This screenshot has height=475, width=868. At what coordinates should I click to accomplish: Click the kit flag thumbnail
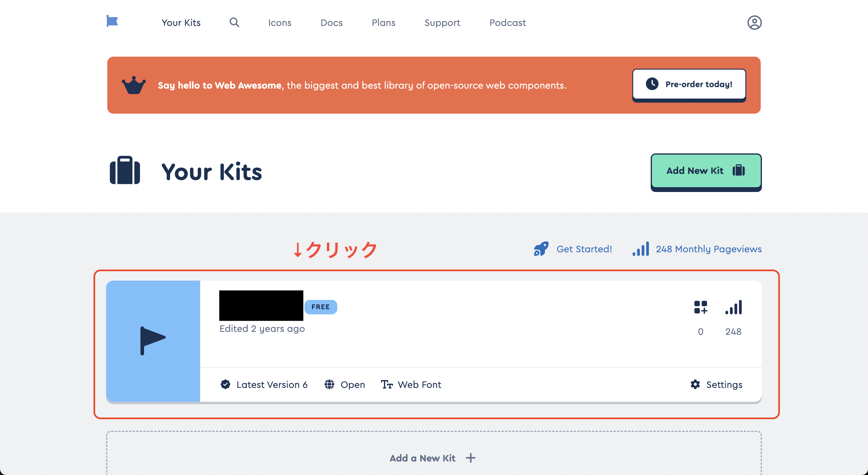tap(153, 341)
